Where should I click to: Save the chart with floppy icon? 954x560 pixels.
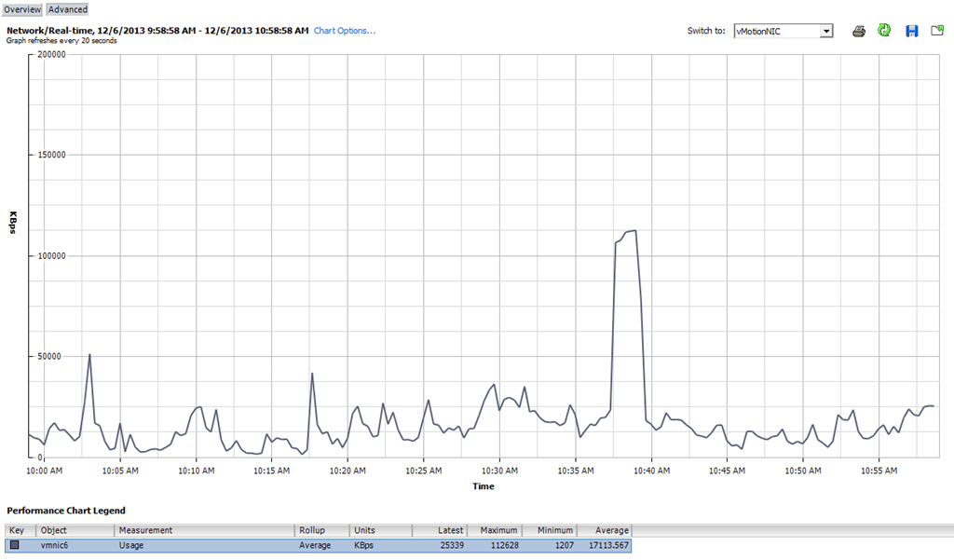pos(911,31)
